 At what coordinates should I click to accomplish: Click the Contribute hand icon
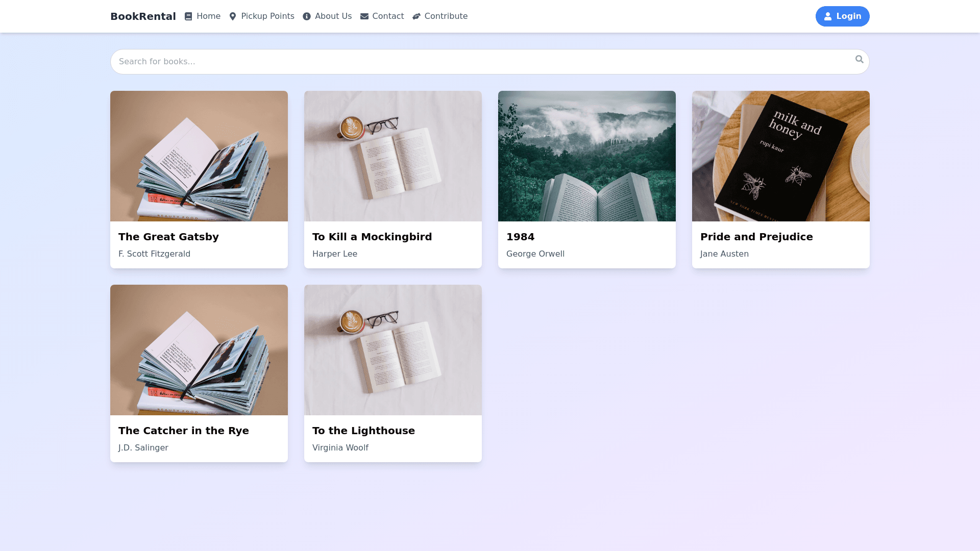tap(416, 16)
